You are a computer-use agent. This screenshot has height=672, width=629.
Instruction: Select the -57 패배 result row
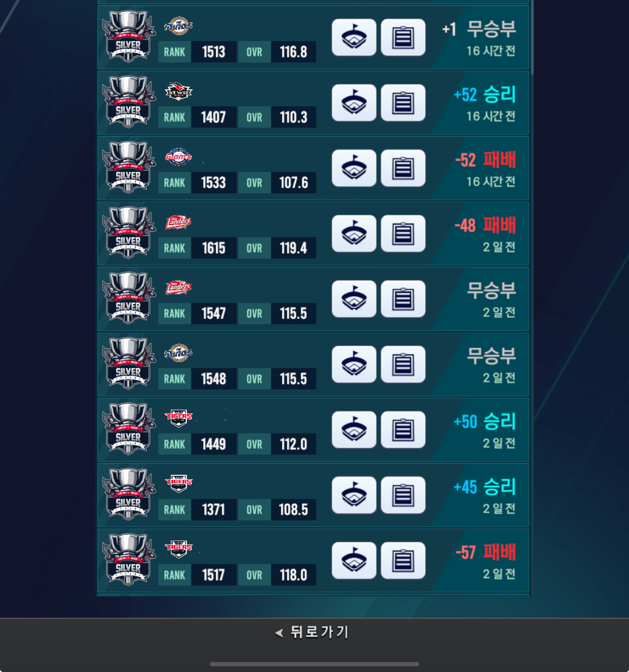pos(313,560)
